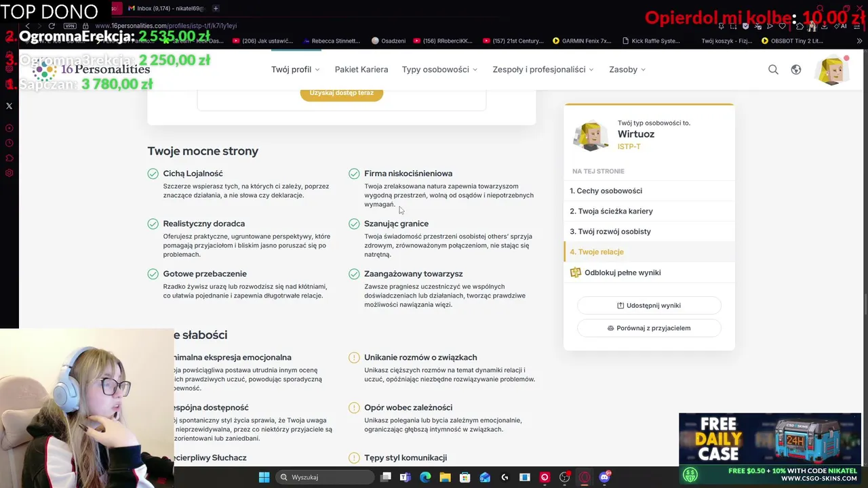868x488 pixels.
Task: Click the unlock icon beside Odblokuj pełne wyniki
Action: [x=576, y=272]
